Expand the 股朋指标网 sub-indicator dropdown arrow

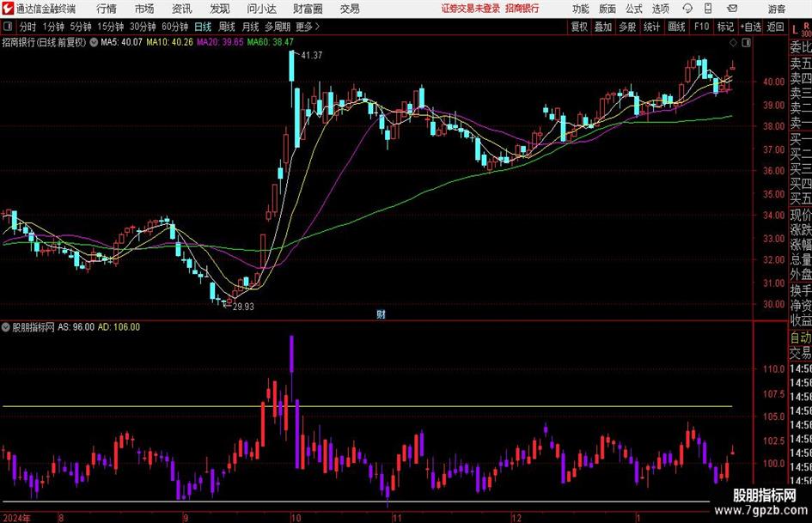coord(6,327)
